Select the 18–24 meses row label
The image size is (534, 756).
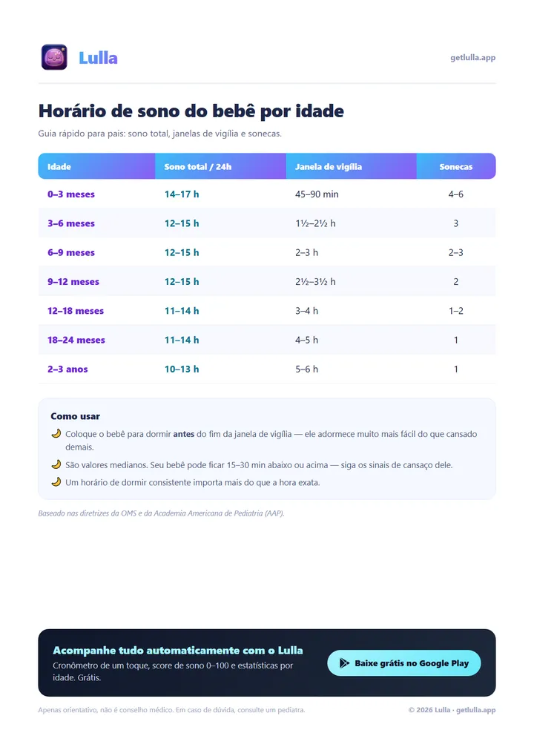pyautogui.click(x=76, y=340)
